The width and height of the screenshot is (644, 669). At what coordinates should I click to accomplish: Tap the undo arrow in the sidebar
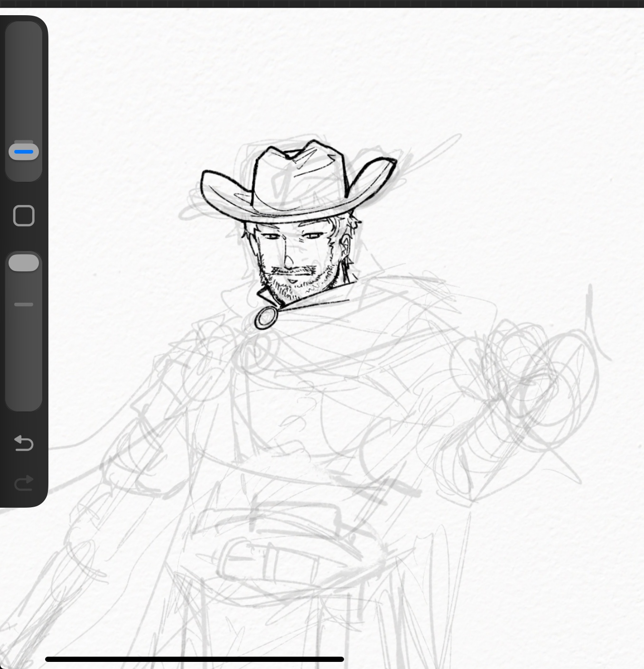tap(24, 443)
